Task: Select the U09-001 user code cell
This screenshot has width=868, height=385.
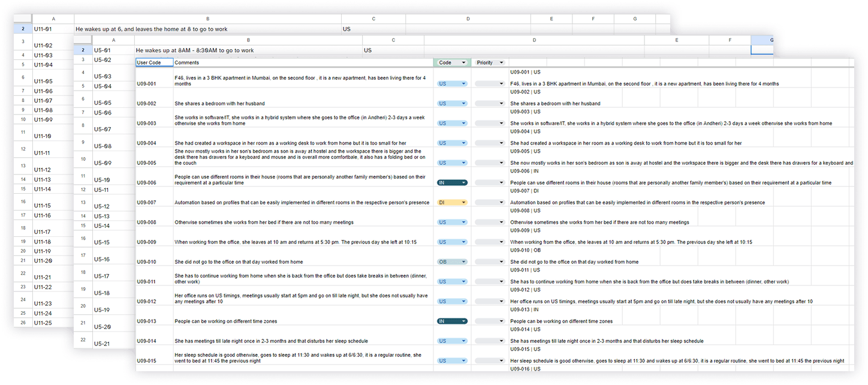Action: tap(155, 78)
